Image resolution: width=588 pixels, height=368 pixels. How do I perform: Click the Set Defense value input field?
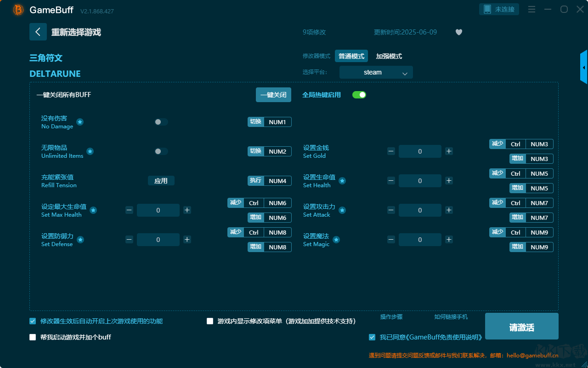coord(158,240)
